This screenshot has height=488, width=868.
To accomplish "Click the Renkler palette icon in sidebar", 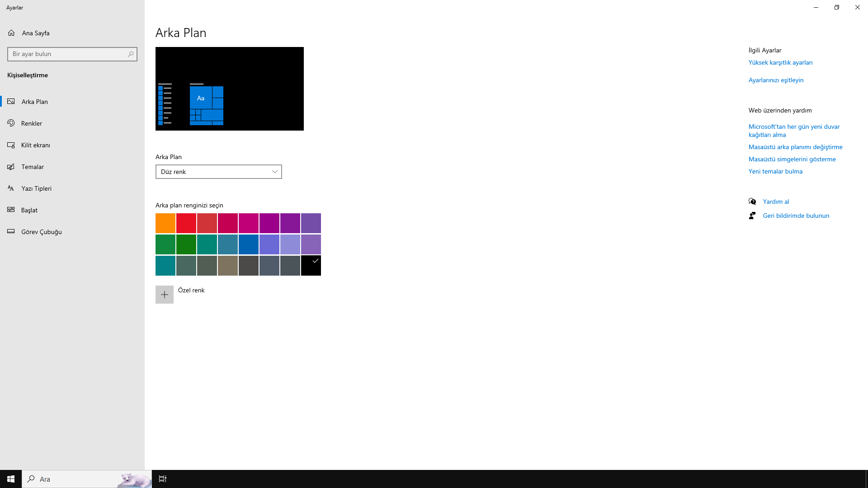I will [x=11, y=123].
